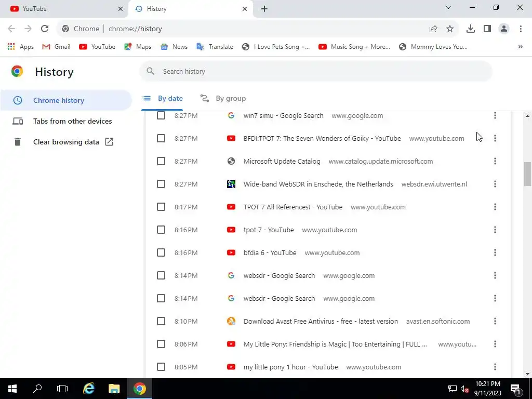Open the Download Avast Free Antivirus link
The image size is (532, 399).
[321, 321]
